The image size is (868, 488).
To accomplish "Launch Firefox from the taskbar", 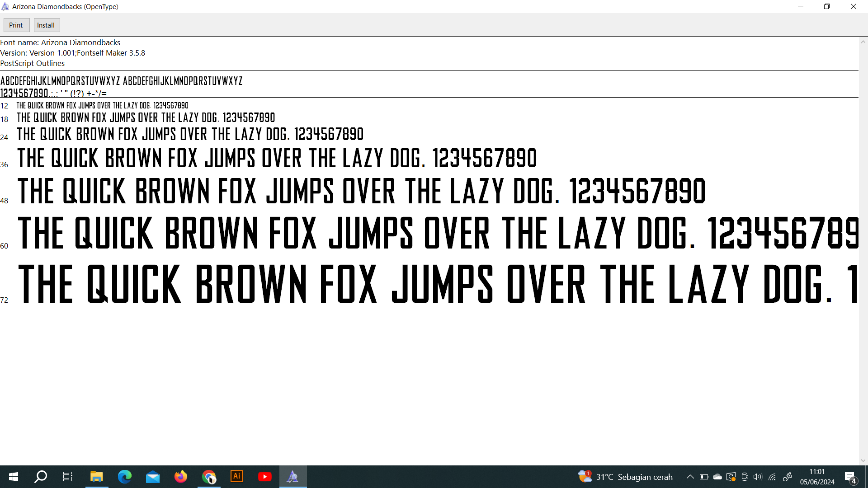I will tap(181, 477).
